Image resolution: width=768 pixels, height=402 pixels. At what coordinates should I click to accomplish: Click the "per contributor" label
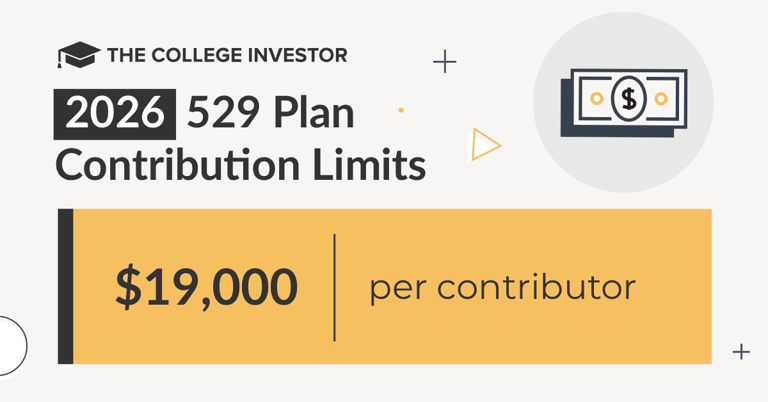pos(502,288)
